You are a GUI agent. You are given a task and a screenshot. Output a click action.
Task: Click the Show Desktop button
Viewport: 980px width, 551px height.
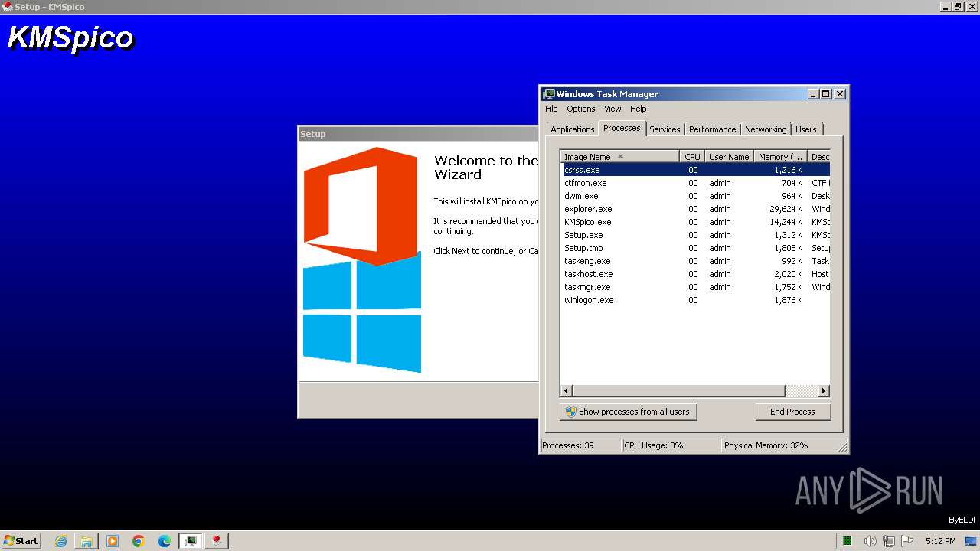click(972, 541)
